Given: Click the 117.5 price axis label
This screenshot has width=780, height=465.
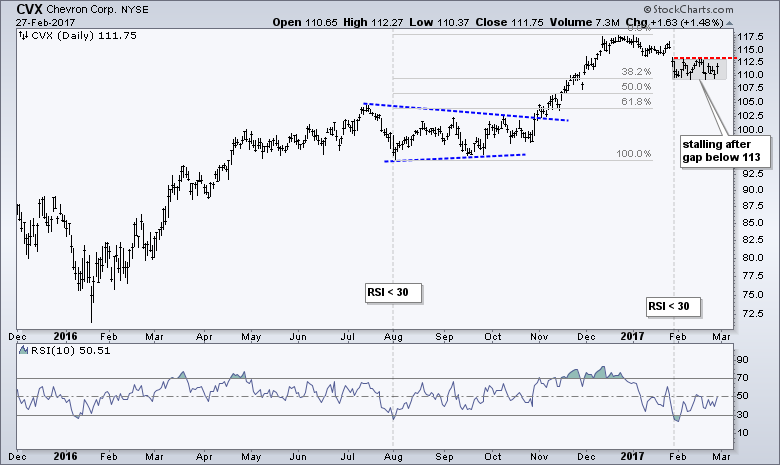Looking at the screenshot, I should click(750, 37).
